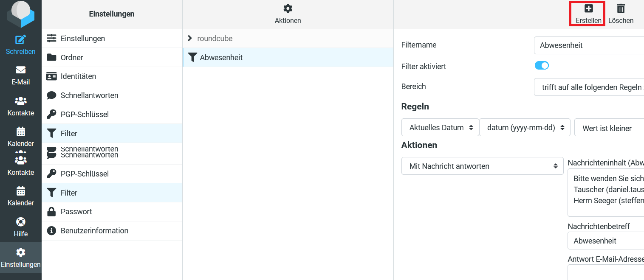This screenshot has height=280, width=644.
Task: Click the Nachrichtenbetreff field containing Abwesenheit
Action: tap(606, 241)
